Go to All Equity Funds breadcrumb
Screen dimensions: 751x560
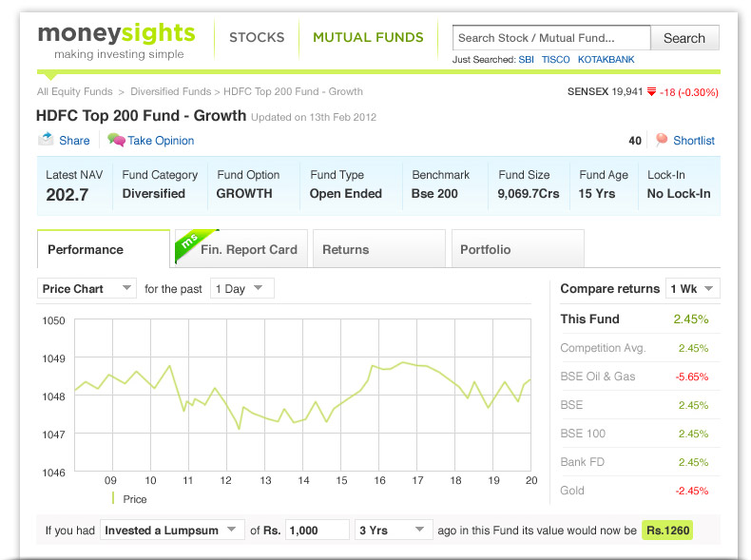pos(75,91)
